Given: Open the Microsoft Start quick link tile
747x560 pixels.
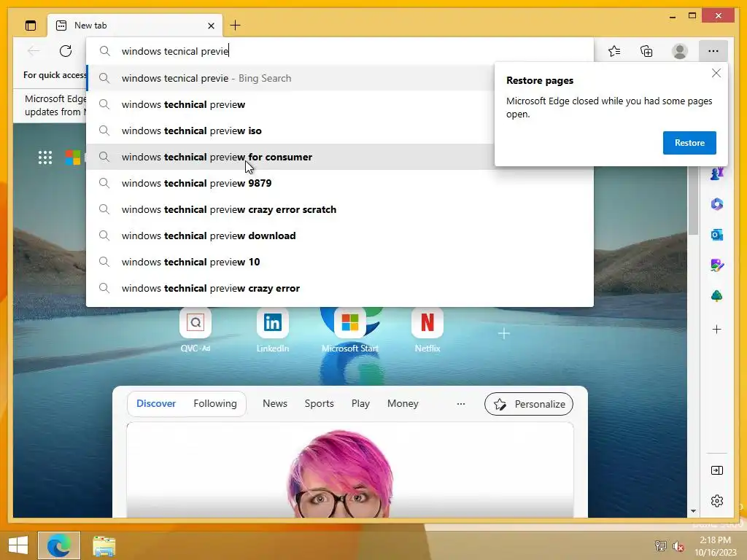Looking at the screenshot, I should click(x=350, y=330).
